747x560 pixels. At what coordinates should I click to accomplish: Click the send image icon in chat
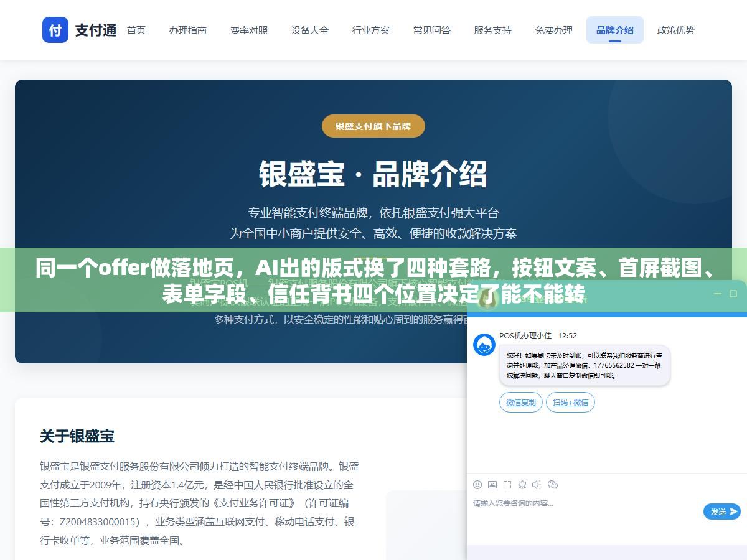[492, 484]
